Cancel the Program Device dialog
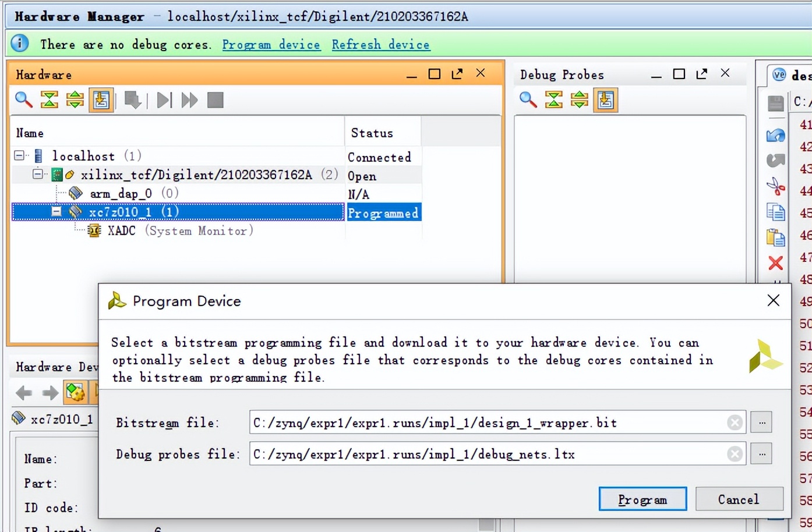 (739, 499)
